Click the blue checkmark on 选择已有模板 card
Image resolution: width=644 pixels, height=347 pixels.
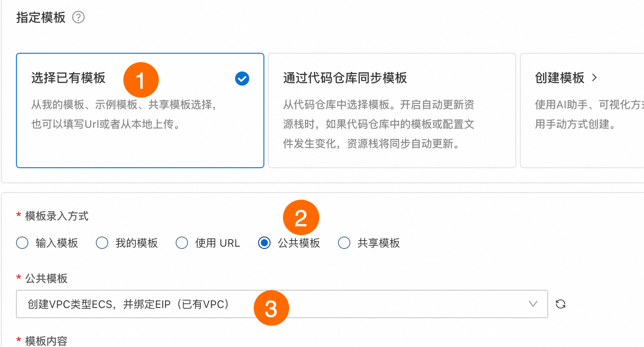click(242, 79)
